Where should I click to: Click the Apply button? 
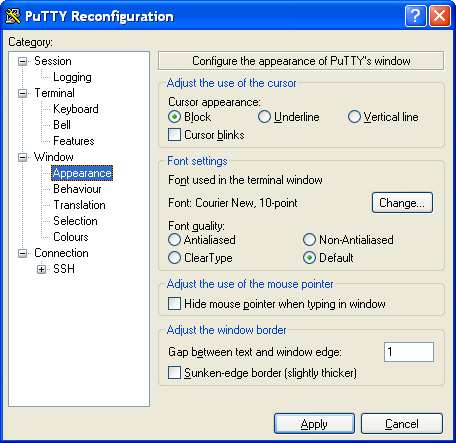point(314,424)
